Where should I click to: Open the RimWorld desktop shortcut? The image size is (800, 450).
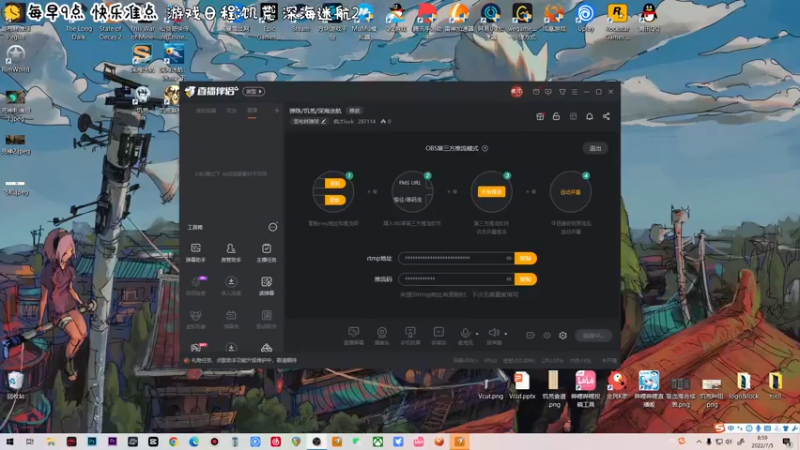[15, 59]
